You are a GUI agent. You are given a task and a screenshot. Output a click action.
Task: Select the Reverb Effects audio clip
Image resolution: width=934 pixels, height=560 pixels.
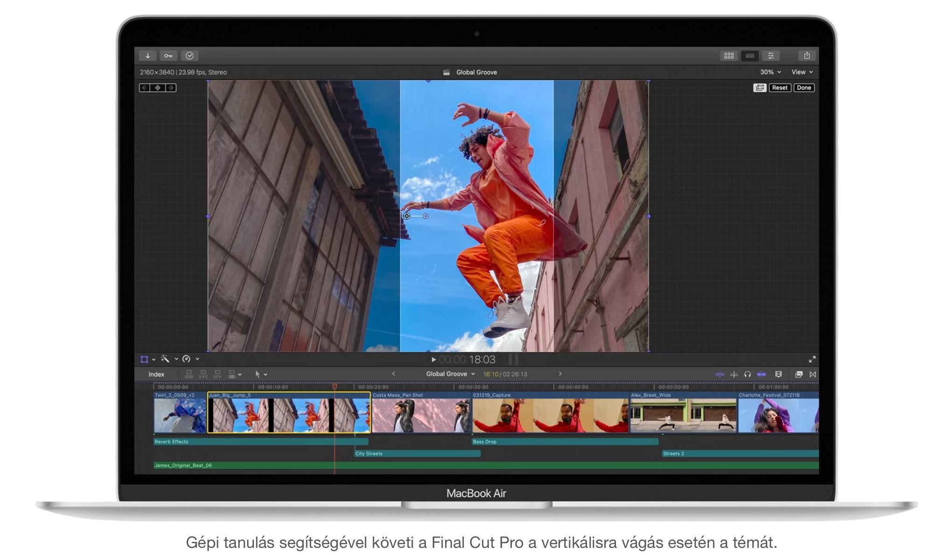261,441
